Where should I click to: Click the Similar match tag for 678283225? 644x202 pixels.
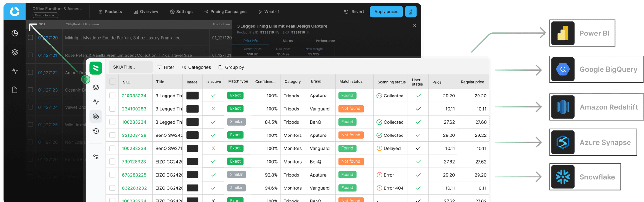point(236,175)
